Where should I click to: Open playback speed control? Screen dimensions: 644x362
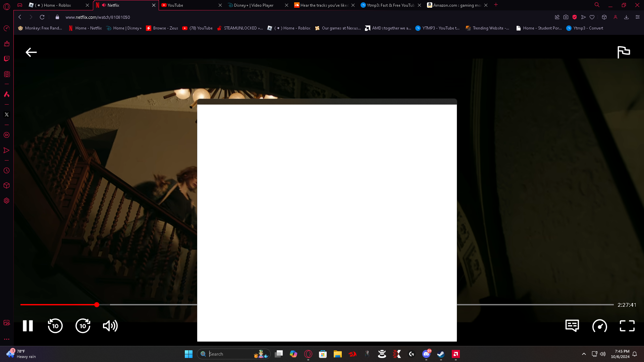pyautogui.click(x=599, y=326)
